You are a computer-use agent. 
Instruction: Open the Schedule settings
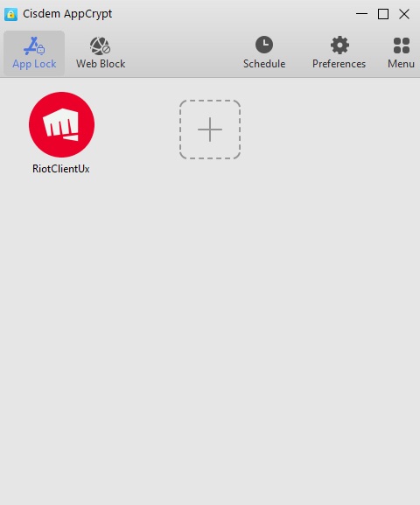[264, 53]
